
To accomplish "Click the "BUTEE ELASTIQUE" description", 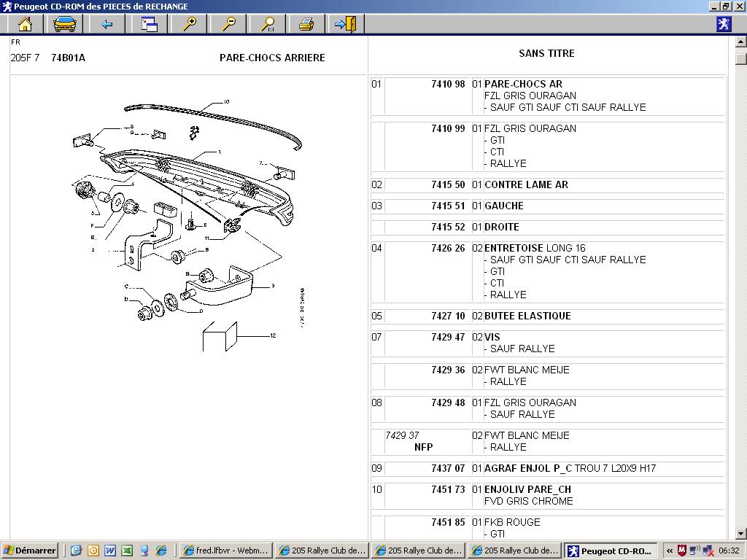I will pyautogui.click(x=527, y=316).
